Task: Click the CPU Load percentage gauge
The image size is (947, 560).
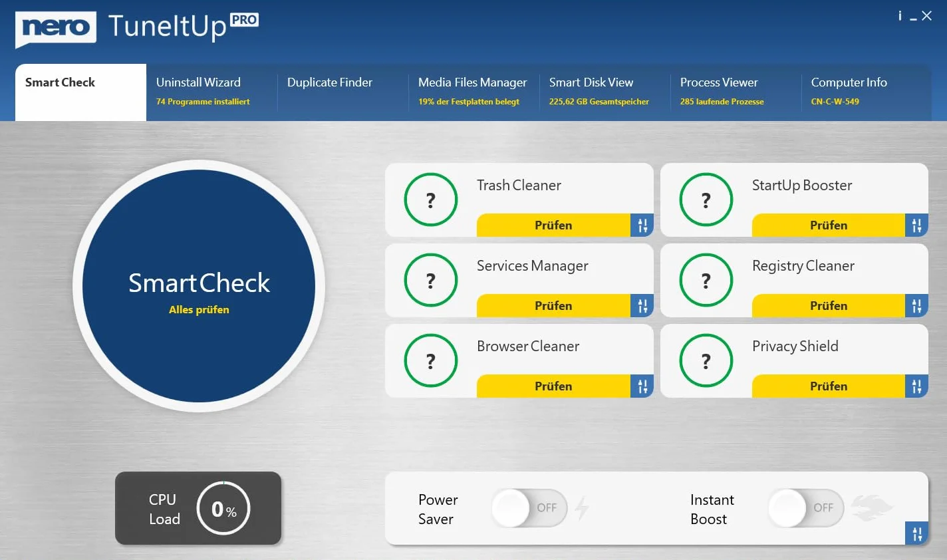Action: (223, 509)
